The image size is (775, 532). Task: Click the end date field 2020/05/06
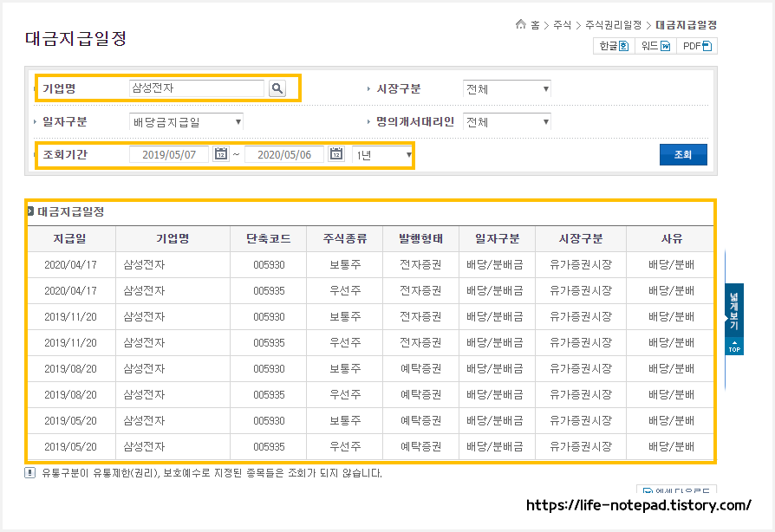click(x=284, y=154)
